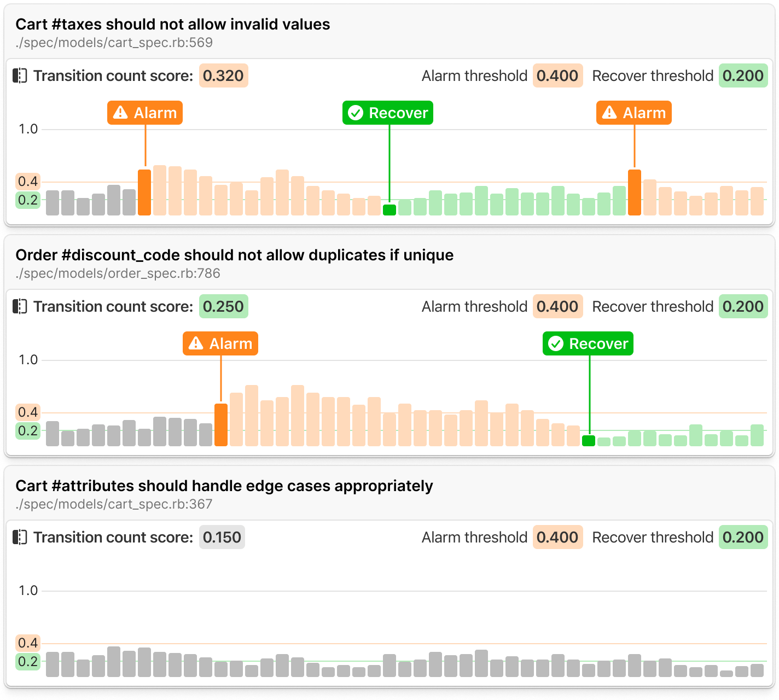Select the transition count icon next to the 0.150 score
The height and width of the screenshot is (700, 779).
pyautogui.click(x=19, y=537)
